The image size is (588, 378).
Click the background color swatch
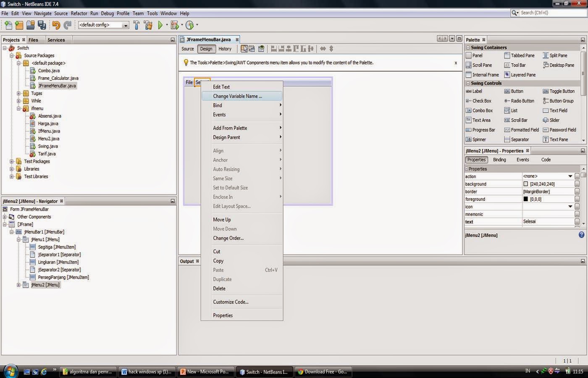pyautogui.click(x=526, y=184)
